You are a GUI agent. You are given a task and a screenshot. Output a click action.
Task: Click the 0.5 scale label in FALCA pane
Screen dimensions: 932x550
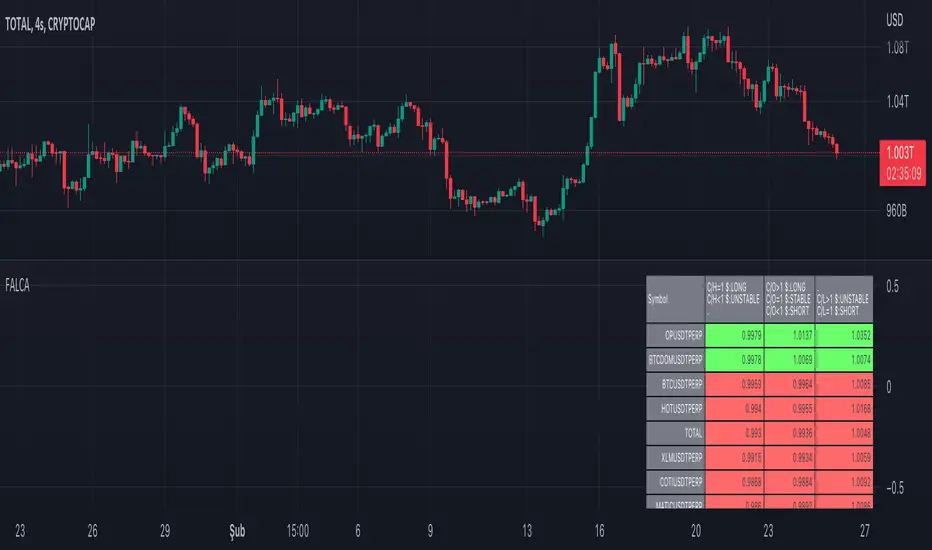coord(892,286)
